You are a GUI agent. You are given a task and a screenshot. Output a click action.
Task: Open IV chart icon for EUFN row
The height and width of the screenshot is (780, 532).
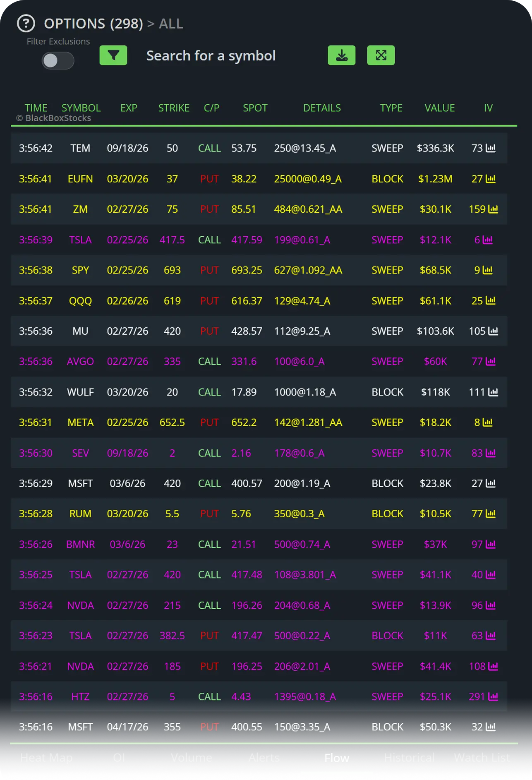[491, 179]
